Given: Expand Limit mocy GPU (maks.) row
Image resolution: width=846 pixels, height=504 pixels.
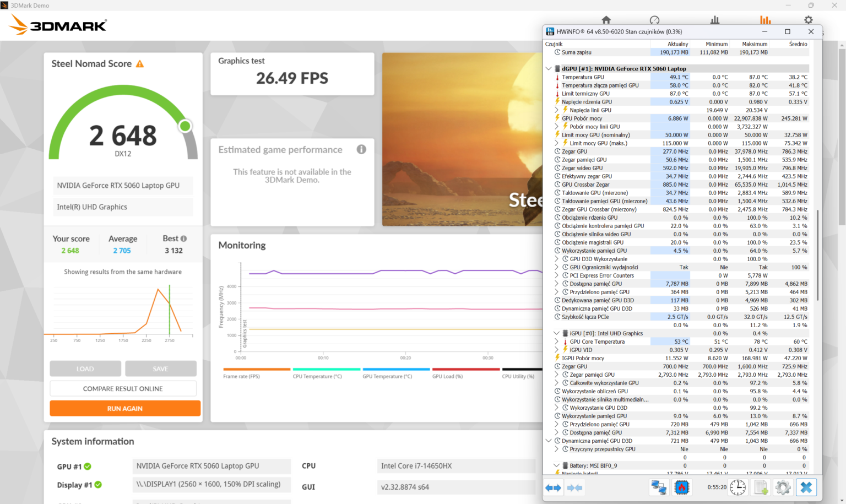Looking at the screenshot, I should point(557,143).
